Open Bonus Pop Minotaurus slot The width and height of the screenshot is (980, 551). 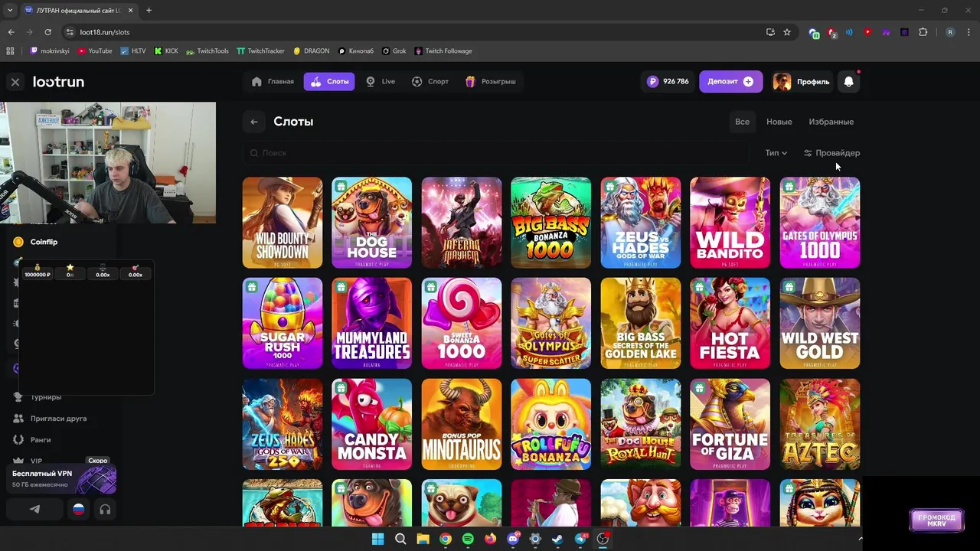[x=462, y=424]
